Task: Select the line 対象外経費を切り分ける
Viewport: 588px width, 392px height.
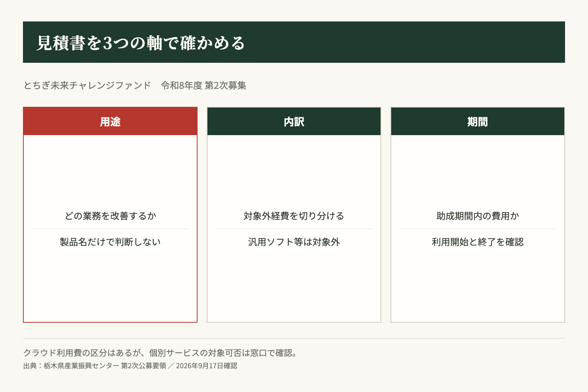Action: click(x=294, y=216)
